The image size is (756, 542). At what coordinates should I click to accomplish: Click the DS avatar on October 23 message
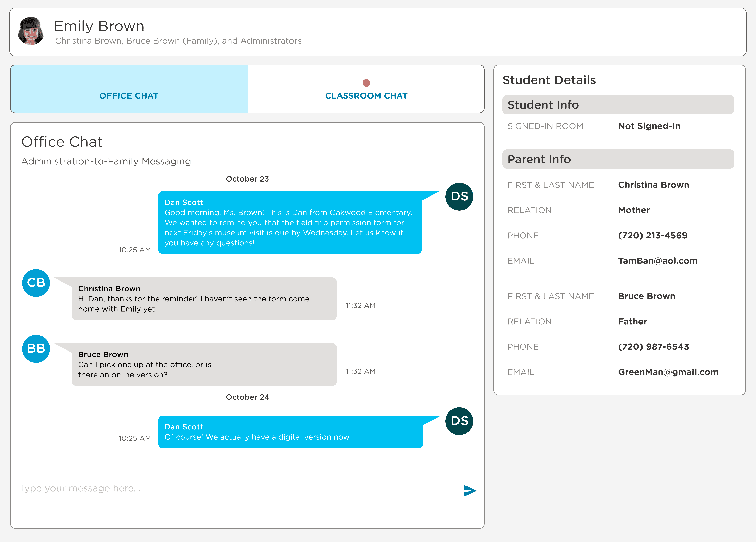(459, 197)
